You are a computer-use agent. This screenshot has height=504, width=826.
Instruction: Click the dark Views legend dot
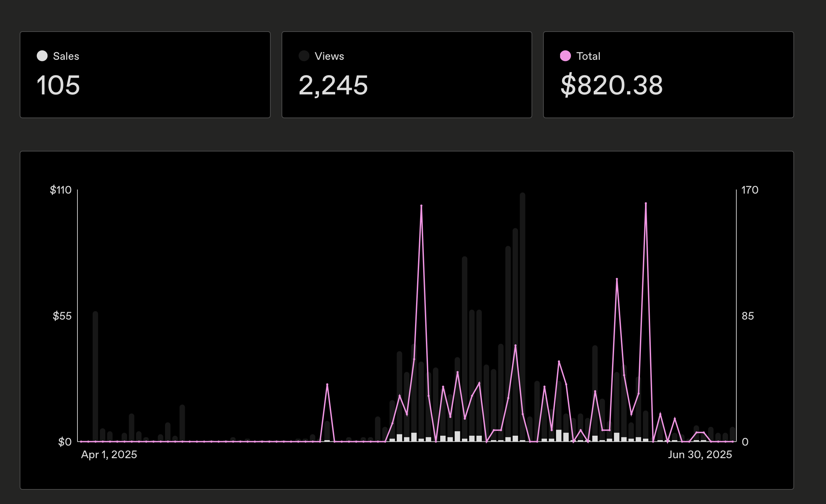tap(304, 56)
